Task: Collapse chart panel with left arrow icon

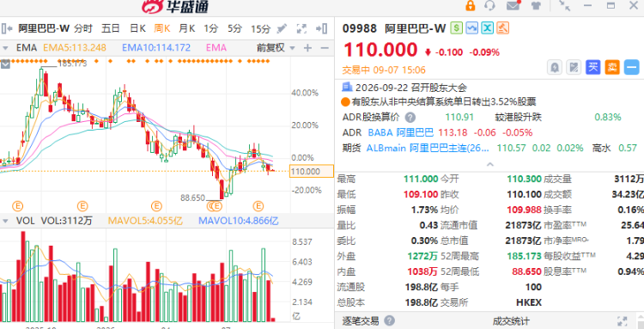Action: pos(7,28)
